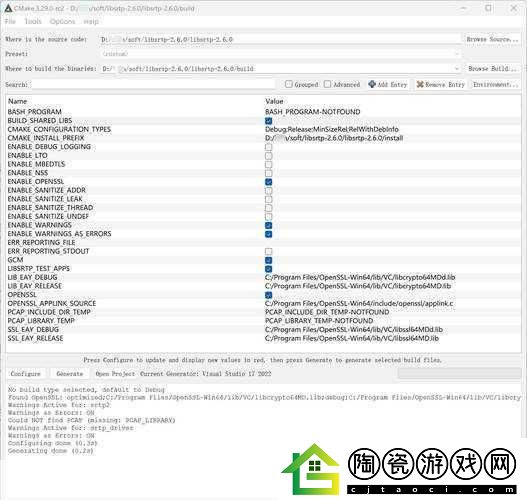Select PCAP_INCLUDE_DIR_TEMP-NOTFOUND value
The width and height of the screenshot is (527, 500).
[327, 312]
